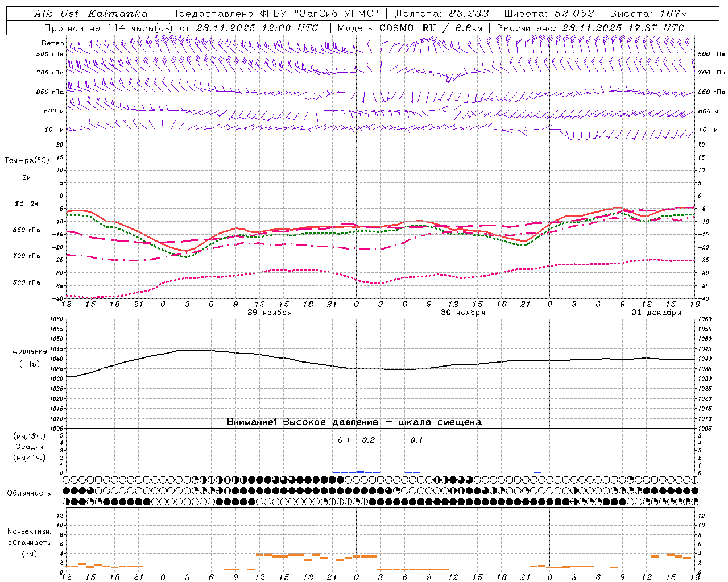This screenshot has width=728, height=582.
Task: Click the '500 гПа' temperature legend entry
Action: point(27,282)
